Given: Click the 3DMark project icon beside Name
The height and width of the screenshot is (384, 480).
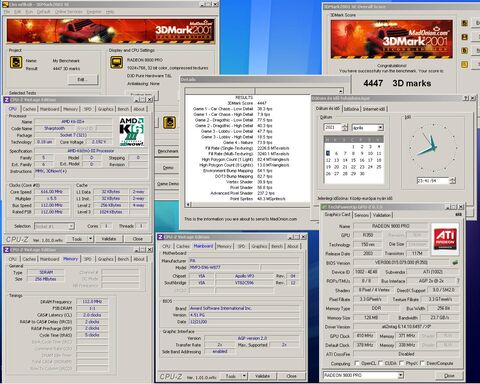Looking at the screenshot, I should pos(16,62).
